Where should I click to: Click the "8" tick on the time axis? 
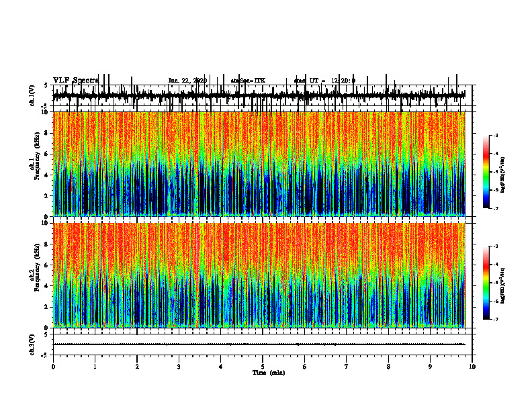click(388, 367)
